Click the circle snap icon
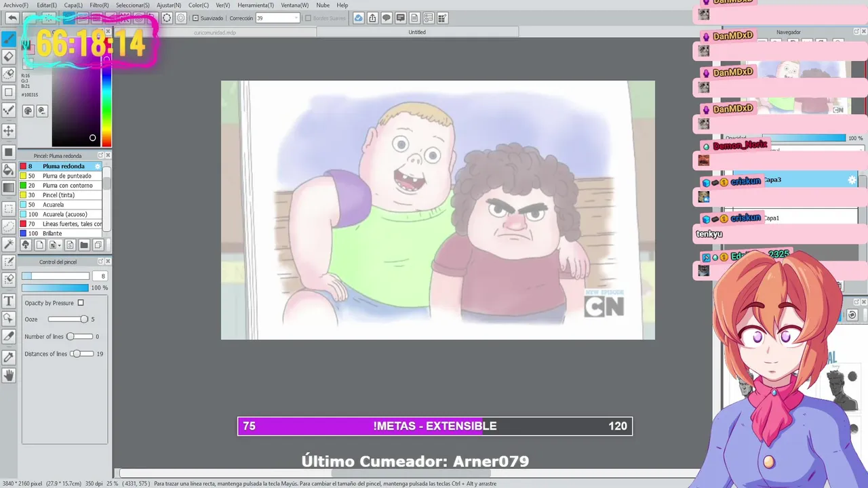 coord(167,18)
